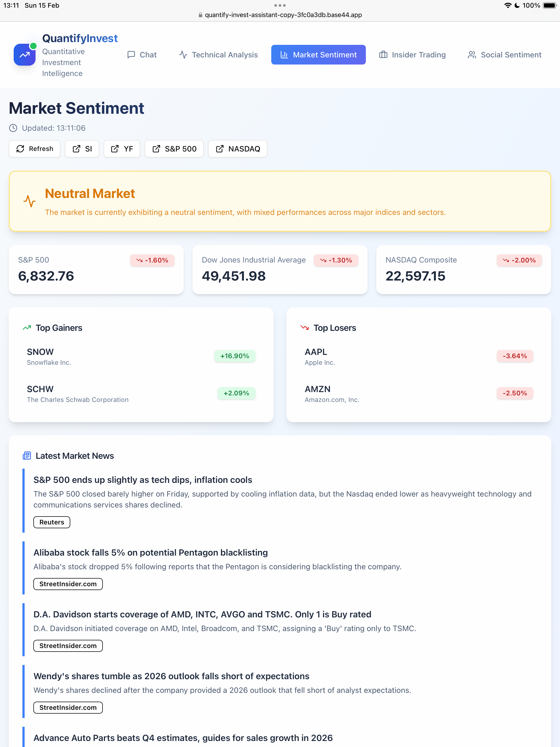This screenshot has width=560, height=747.
Task: Click the Top Losers downward trend icon
Action: point(305,328)
